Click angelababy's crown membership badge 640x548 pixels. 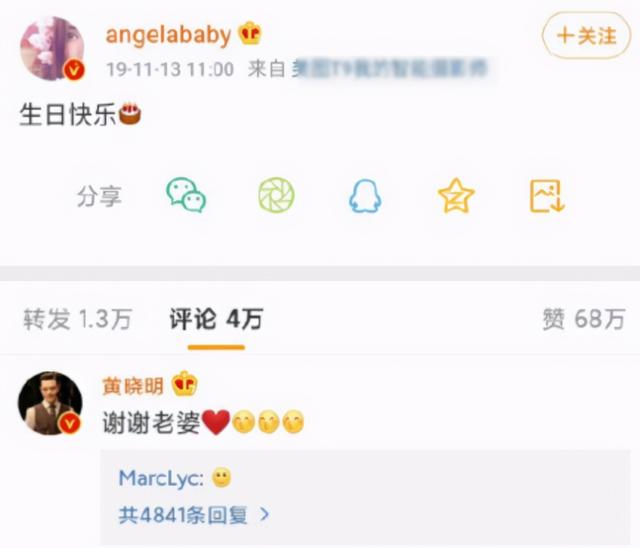pyautogui.click(x=250, y=33)
